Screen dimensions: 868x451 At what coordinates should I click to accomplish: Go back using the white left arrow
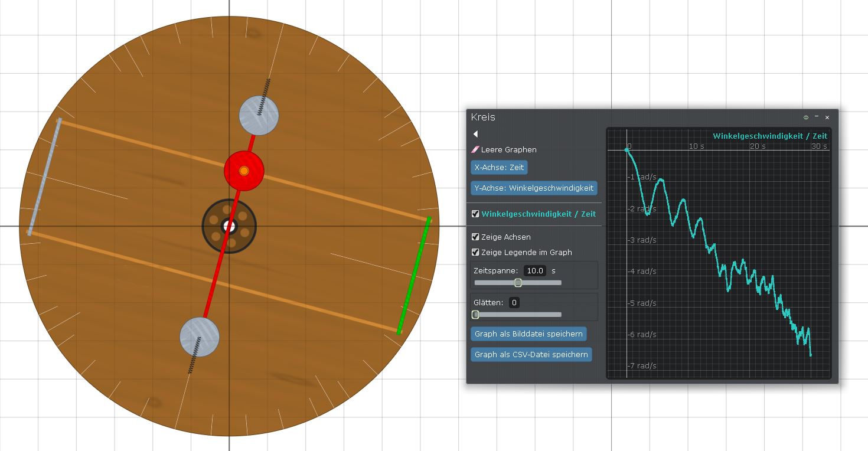click(475, 134)
